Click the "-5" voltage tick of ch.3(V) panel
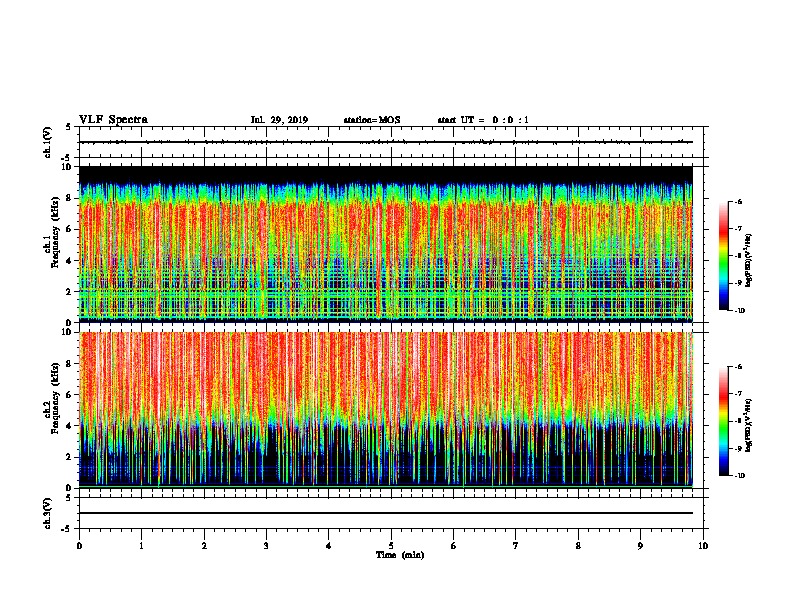Viewport: 792px width, 612px height. click(x=67, y=529)
